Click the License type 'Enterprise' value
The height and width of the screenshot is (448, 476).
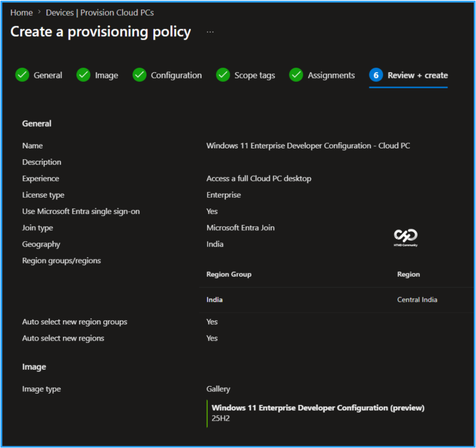pyautogui.click(x=224, y=195)
